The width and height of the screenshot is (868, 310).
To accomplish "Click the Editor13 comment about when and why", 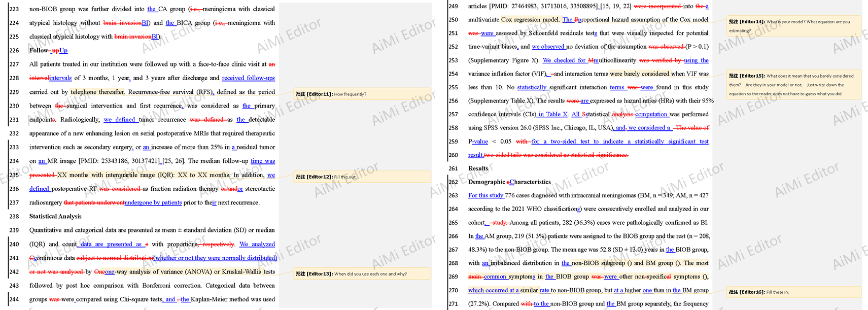I will point(362,274).
